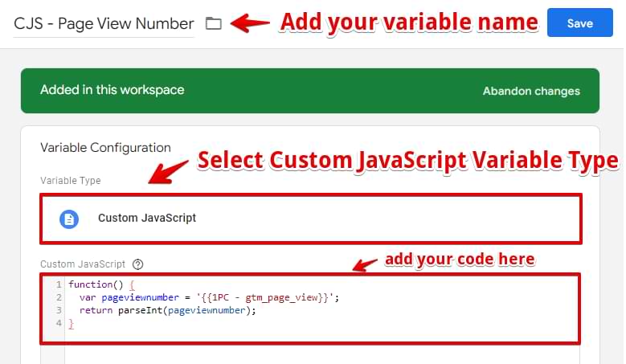This screenshot has height=364, width=626.
Task: Click the 'CJS - Page View Number' name field
Action: click(x=104, y=23)
